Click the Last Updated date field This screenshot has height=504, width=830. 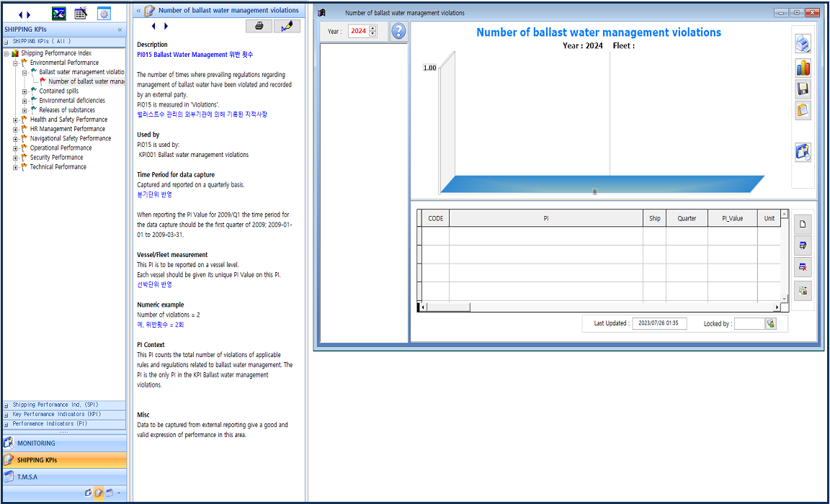659,323
